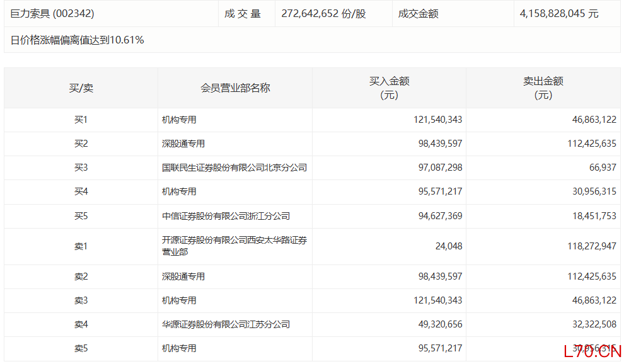Click the 买/卖 column header

click(x=81, y=88)
